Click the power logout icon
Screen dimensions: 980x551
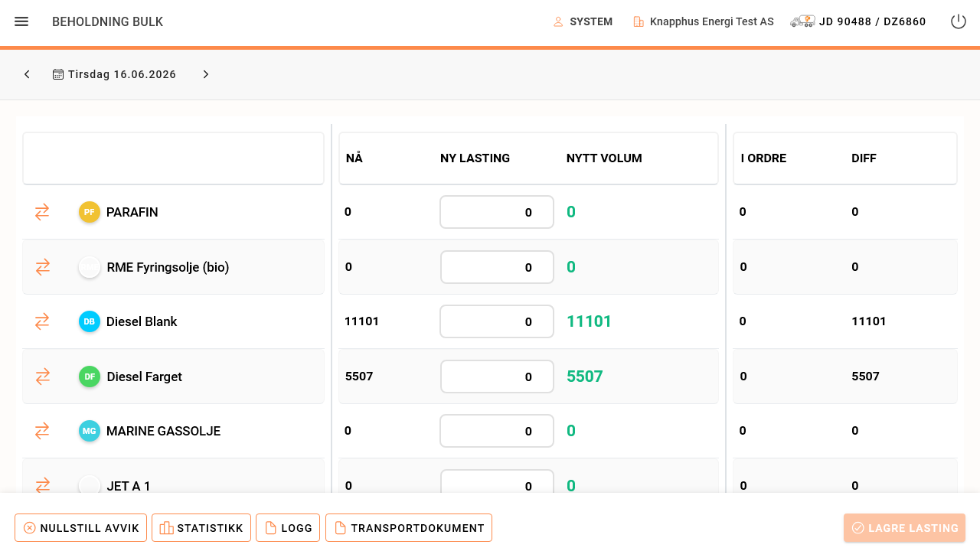point(959,21)
